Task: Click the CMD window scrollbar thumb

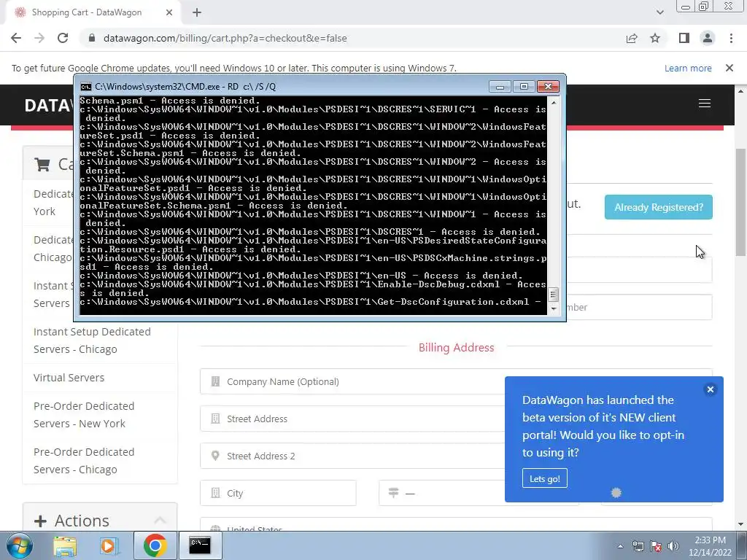Action: click(553, 295)
